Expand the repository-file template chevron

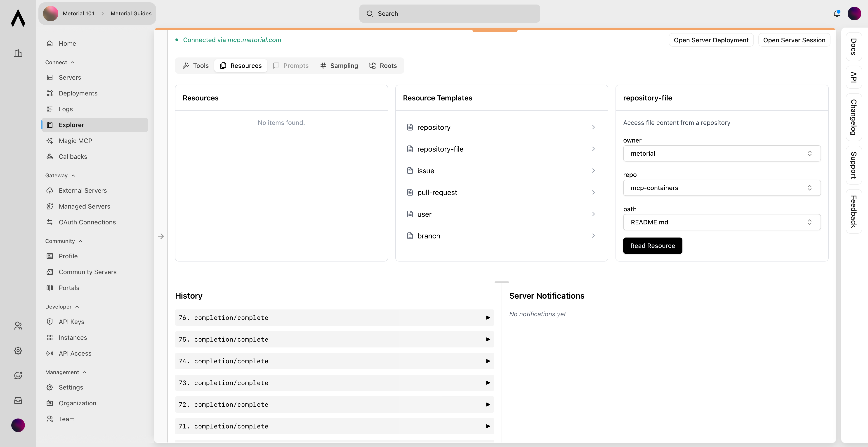click(x=593, y=149)
